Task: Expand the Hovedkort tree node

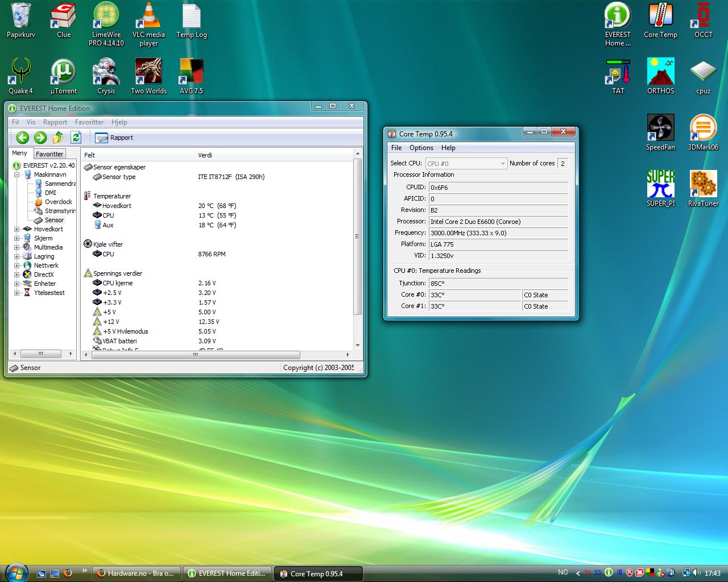Action: click(16, 229)
